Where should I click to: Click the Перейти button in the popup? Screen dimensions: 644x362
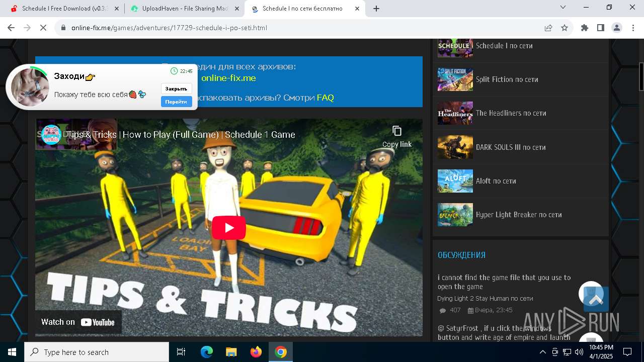coord(176,102)
